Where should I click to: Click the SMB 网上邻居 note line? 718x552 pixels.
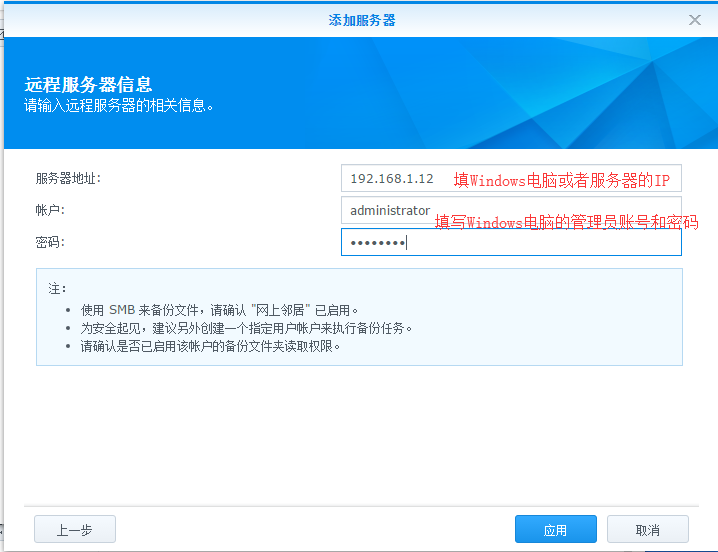pyautogui.click(x=219, y=310)
